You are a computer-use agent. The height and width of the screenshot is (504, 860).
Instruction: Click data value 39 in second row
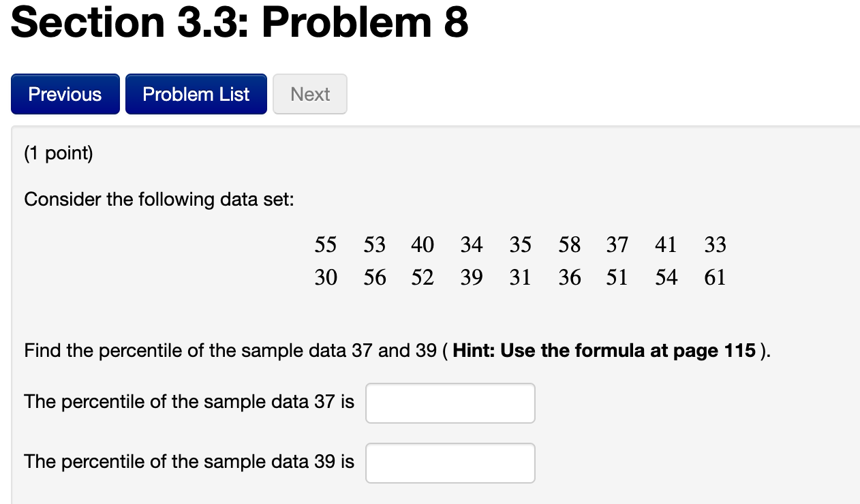(x=472, y=277)
